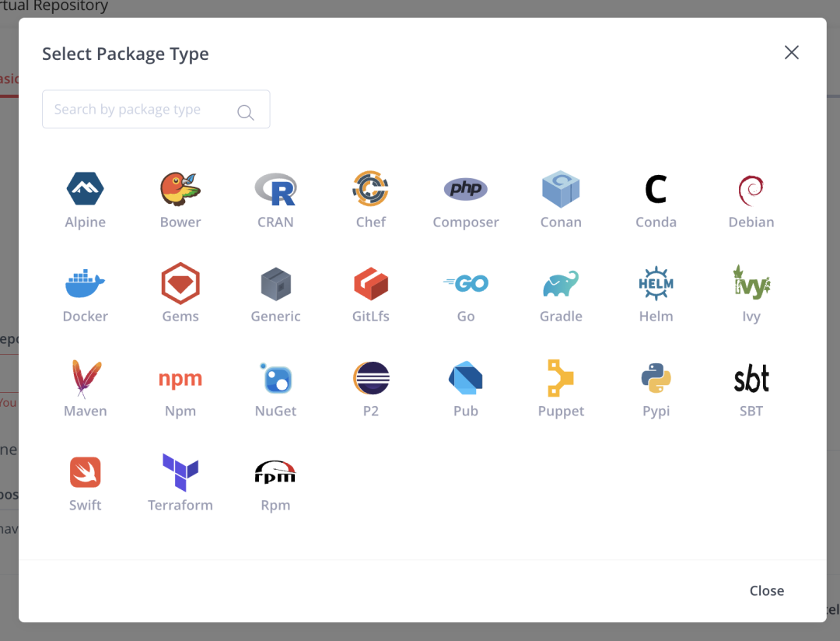Select the Alpine package type icon
The width and height of the screenshot is (840, 641).
point(86,189)
